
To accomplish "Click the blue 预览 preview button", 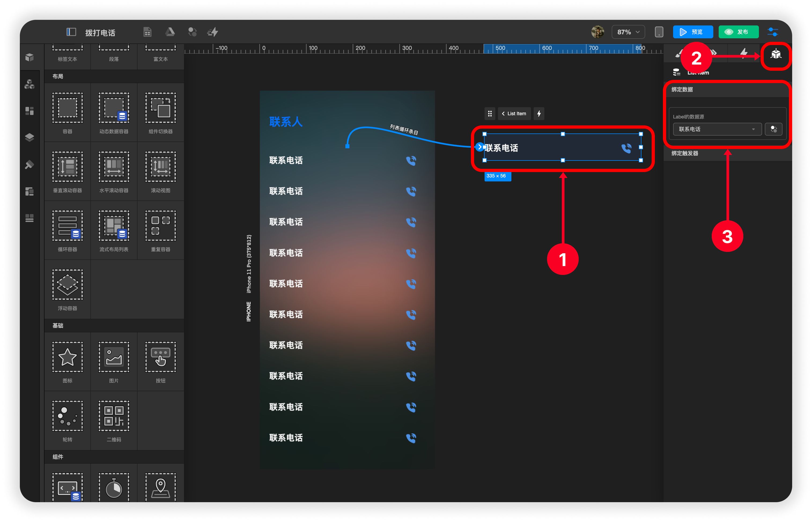I will [x=692, y=32].
